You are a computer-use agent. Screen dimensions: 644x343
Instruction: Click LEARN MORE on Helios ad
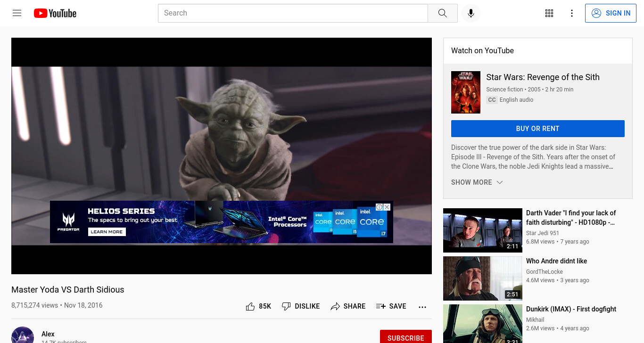tap(107, 232)
